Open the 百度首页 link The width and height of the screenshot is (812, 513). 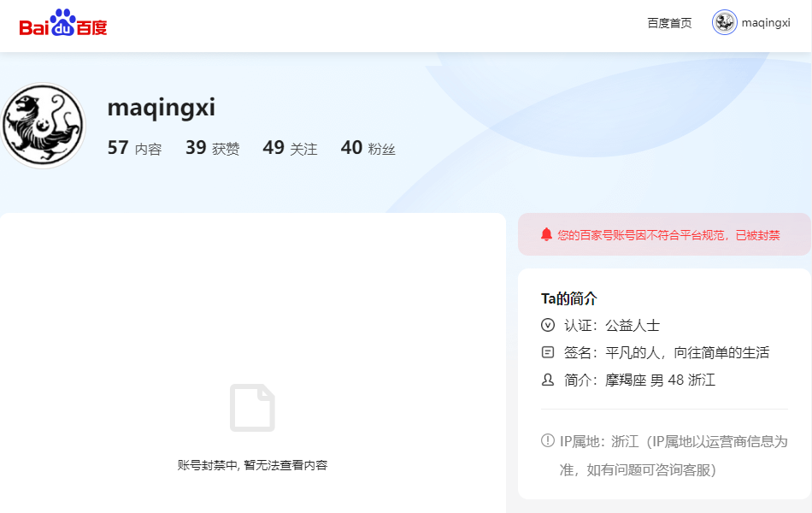tap(669, 23)
